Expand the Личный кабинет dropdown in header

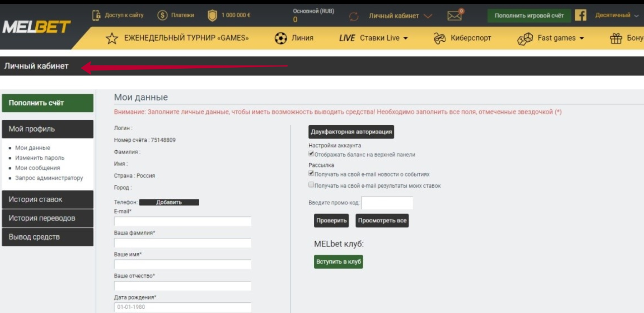tap(400, 16)
